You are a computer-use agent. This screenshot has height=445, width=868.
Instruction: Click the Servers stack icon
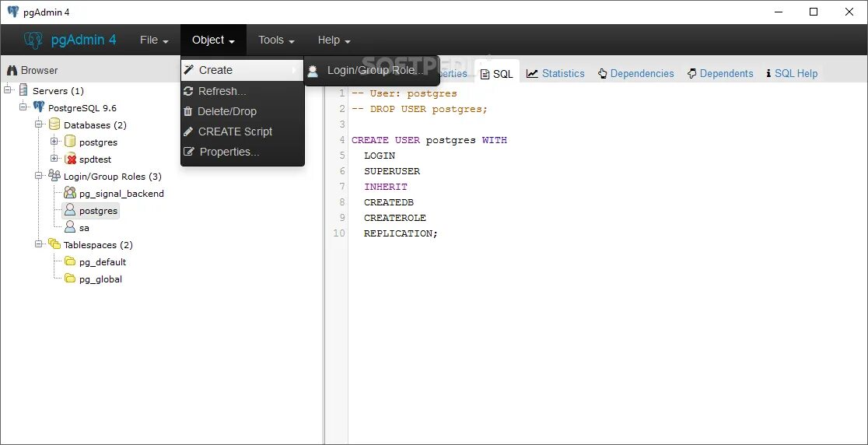23,89
